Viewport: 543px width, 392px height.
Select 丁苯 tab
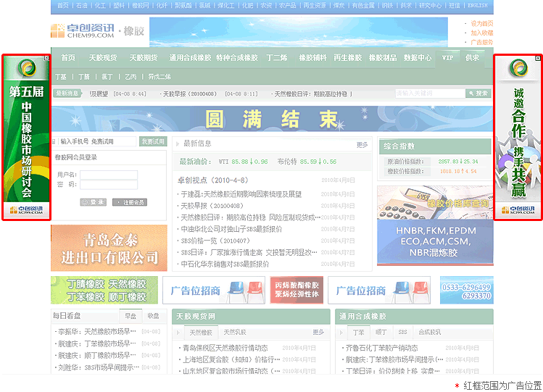(x=359, y=333)
